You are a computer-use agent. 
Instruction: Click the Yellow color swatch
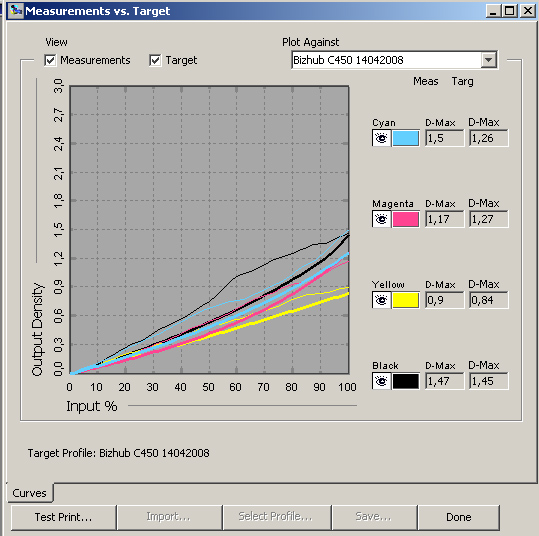(406, 300)
